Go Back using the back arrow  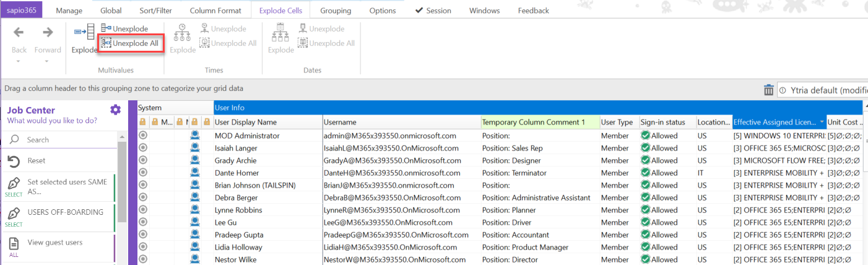19,33
